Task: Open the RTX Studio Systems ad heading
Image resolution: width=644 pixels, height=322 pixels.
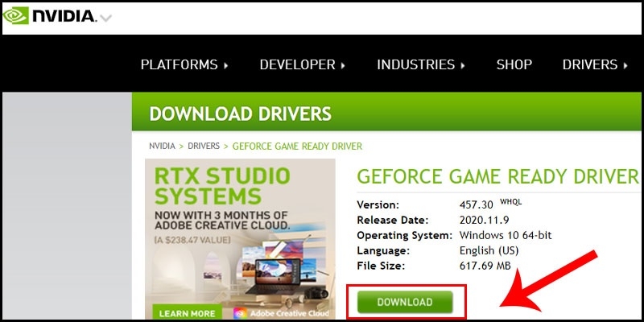Action: point(222,186)
